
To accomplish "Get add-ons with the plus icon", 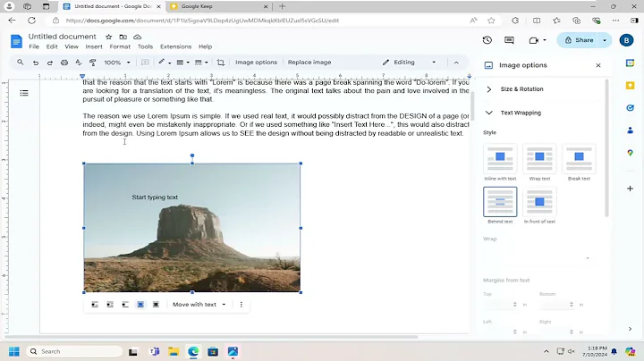I will 630,189.
